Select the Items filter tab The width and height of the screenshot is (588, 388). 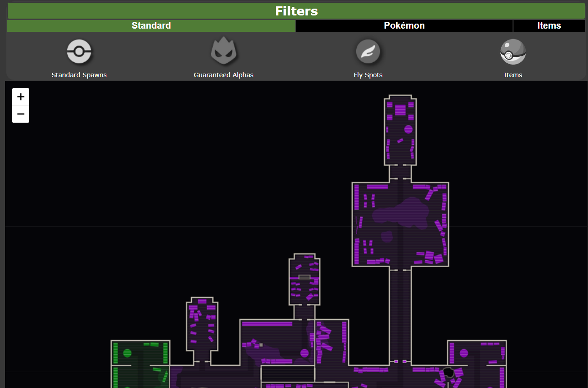pos(549,26)
